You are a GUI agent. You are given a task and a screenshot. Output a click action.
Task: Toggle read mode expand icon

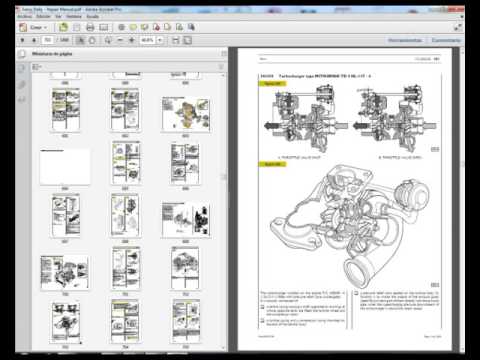[x=458, y=27]
